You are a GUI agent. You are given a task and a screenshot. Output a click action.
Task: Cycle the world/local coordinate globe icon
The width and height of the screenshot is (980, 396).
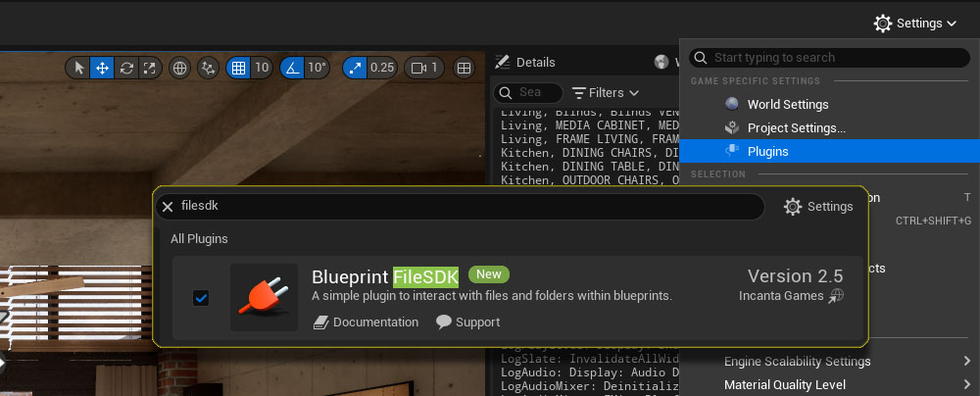click(180, 68)
